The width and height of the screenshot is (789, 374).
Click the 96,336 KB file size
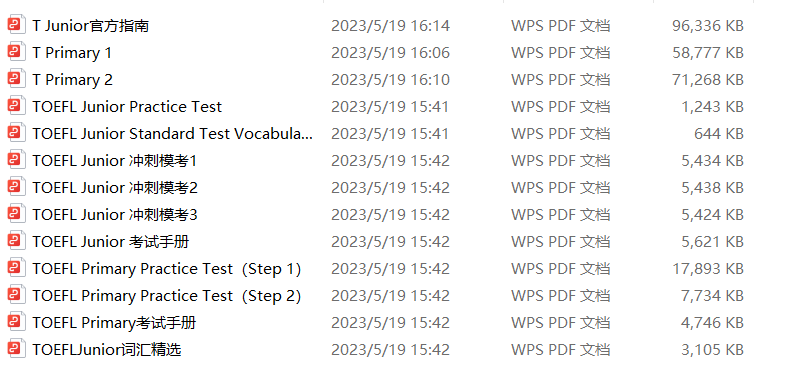click(x=707, y=26)
